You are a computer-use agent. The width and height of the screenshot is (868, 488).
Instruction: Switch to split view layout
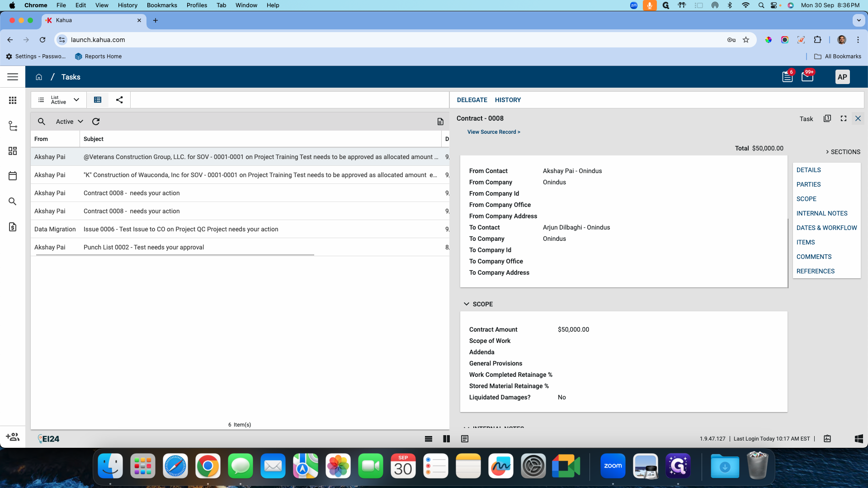pos(446,439)
